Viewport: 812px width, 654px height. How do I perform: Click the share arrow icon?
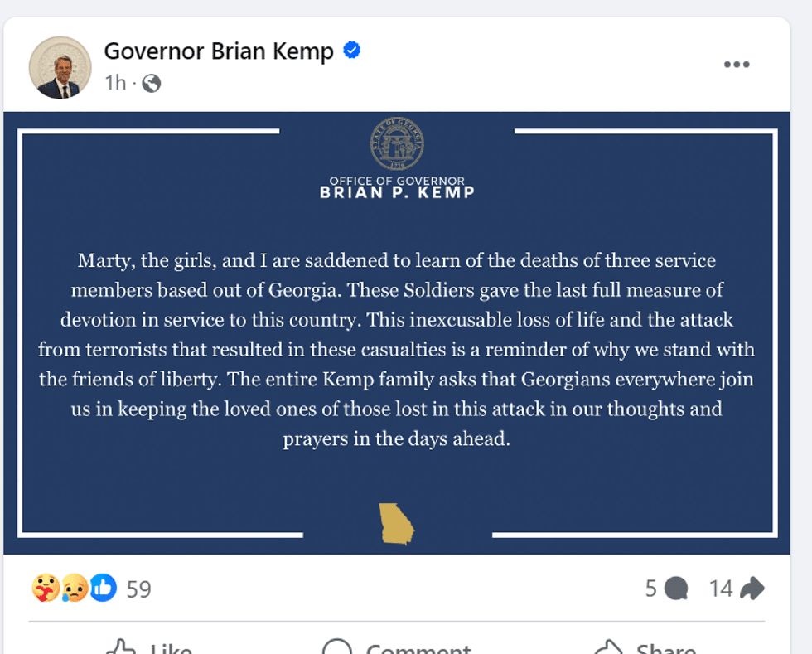751,589
